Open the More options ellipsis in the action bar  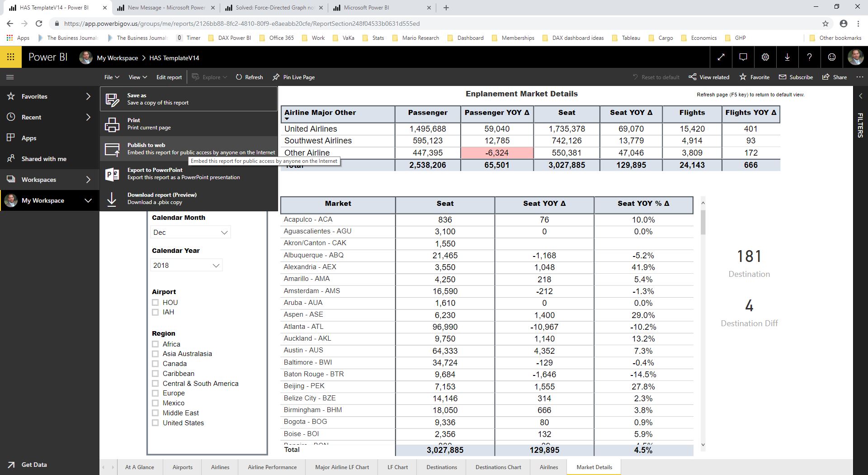coord(859,77)
